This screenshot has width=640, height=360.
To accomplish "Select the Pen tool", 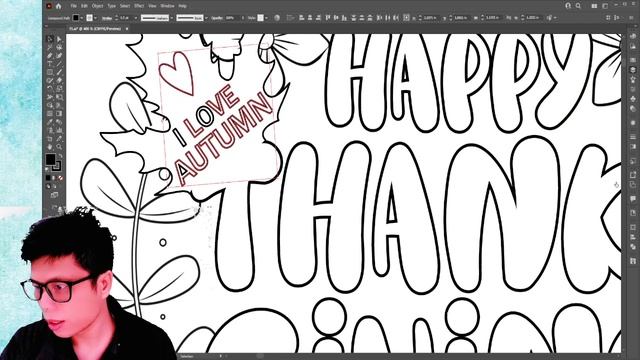I will 50,56.
